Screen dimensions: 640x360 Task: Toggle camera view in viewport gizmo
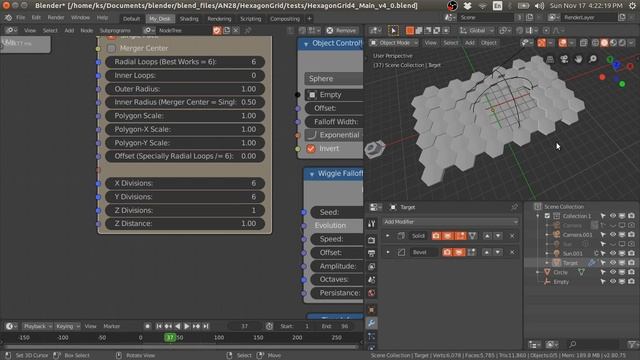click(564, 59)
